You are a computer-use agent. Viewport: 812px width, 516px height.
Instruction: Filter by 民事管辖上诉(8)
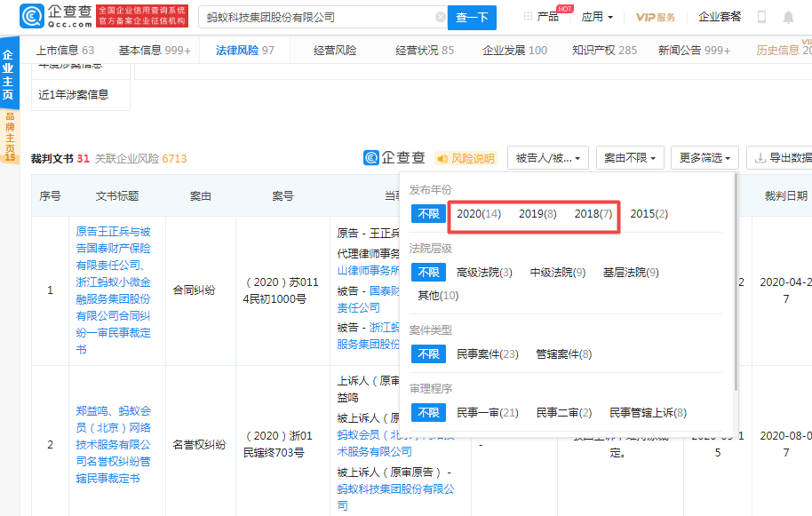point(648,412)
